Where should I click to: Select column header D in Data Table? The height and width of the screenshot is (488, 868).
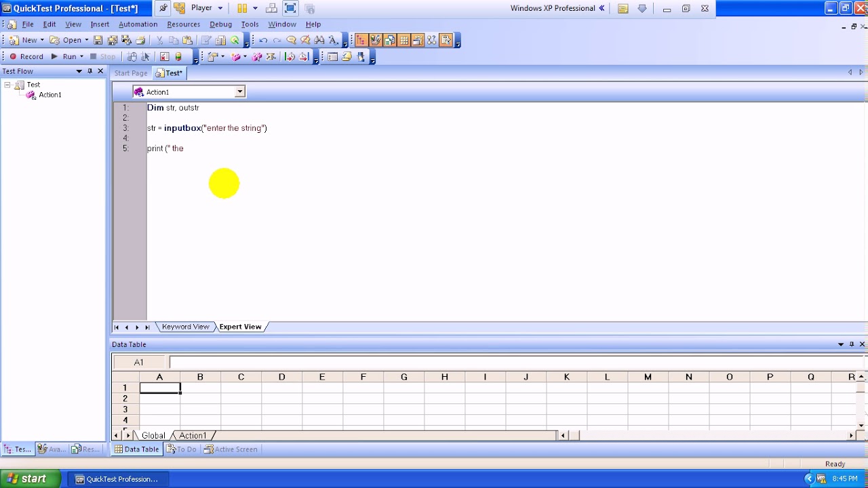pyautogui.click(x=281, y=377)
